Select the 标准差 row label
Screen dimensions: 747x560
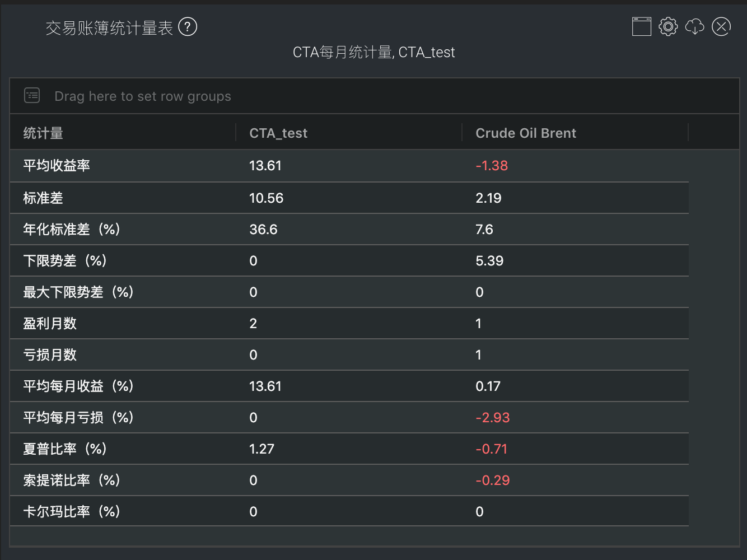click(x=43, y=198)
